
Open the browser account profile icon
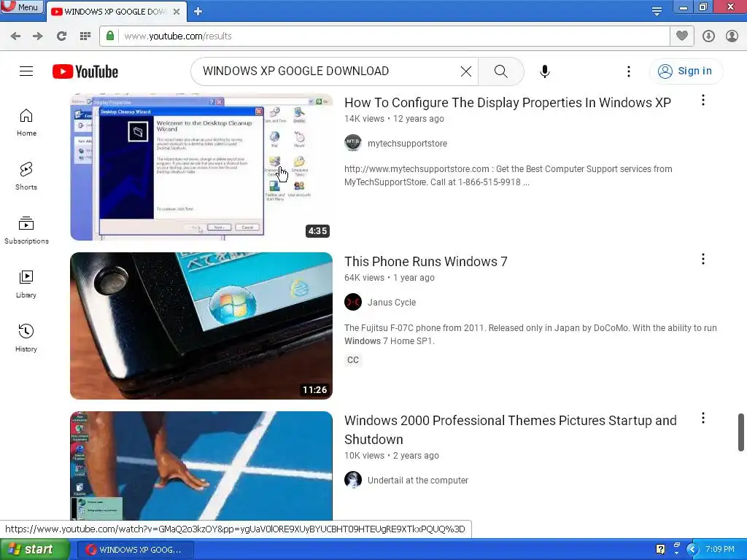732,36
